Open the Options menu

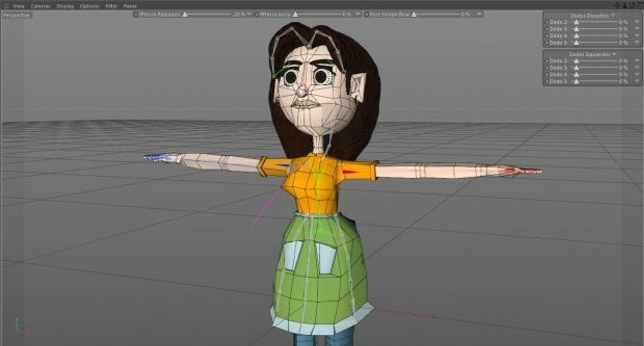89,6
